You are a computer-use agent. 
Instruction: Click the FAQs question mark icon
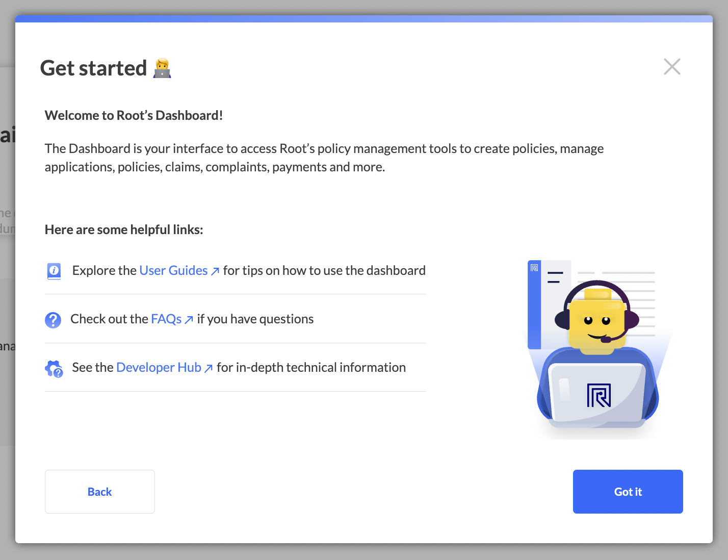pyautogui.click(x=53, y=320)
